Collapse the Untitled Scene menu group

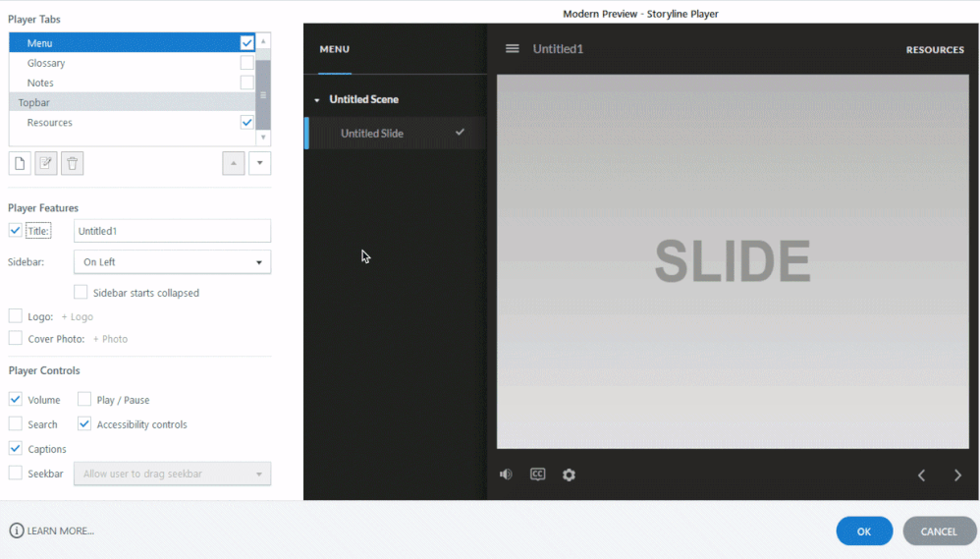[x=317, y=100]
